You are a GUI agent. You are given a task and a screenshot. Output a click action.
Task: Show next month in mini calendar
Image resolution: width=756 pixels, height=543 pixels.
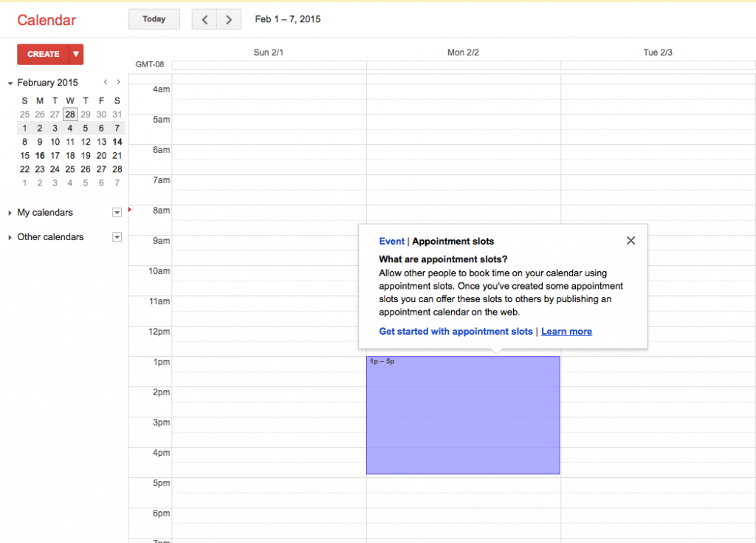[x=118, y=82]
